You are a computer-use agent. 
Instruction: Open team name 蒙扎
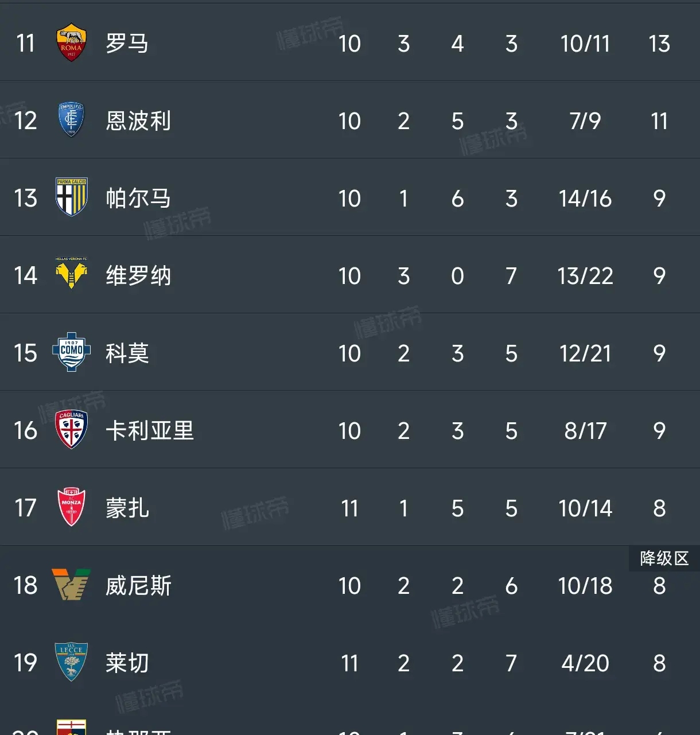coord(127,508)
